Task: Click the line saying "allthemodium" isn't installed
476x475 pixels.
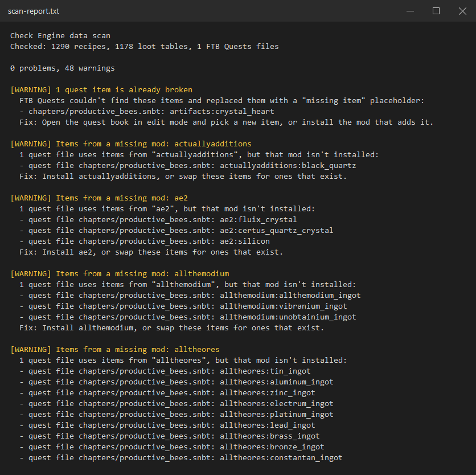Action: click(187, 285)
